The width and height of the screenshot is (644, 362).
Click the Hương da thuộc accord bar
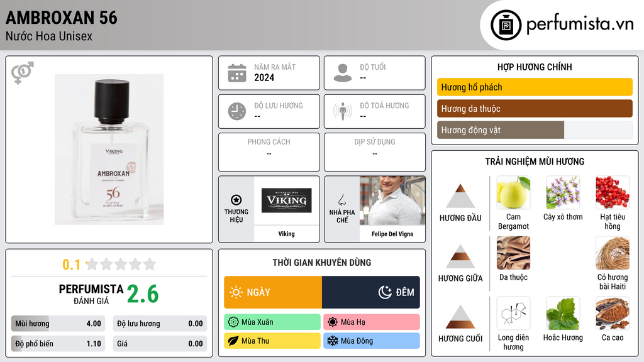pyautogui.click(x=535, y=108)
